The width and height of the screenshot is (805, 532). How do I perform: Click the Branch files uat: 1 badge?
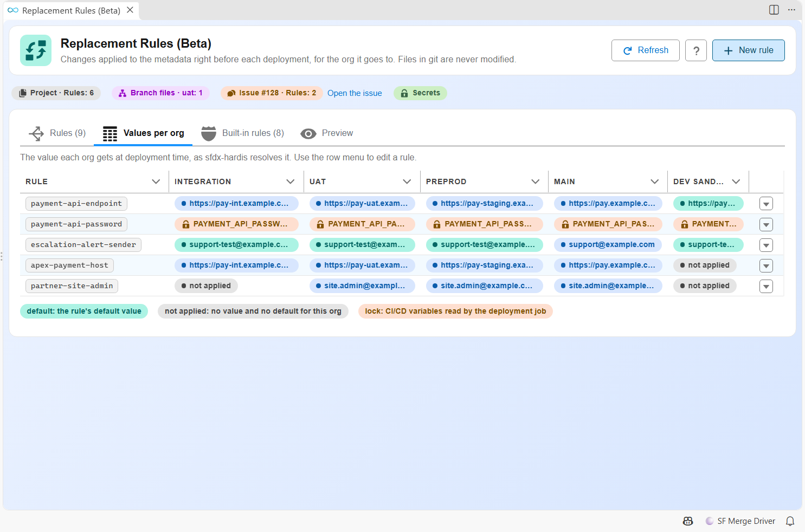(160, 93)
